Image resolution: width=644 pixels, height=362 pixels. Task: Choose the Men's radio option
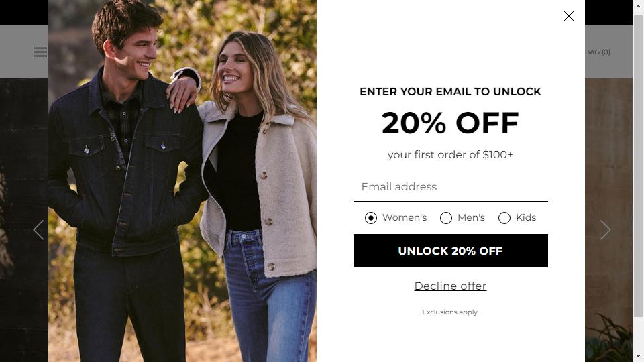446,218
